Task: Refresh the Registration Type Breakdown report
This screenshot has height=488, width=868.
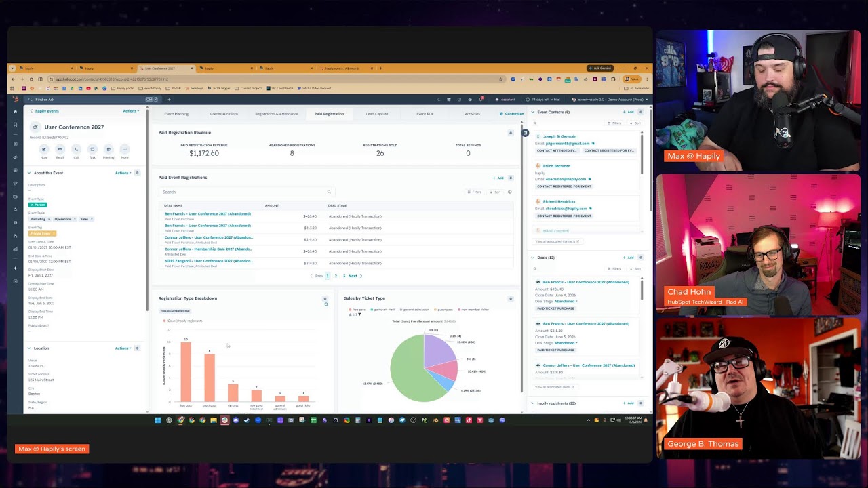Action: pos(325,304)
